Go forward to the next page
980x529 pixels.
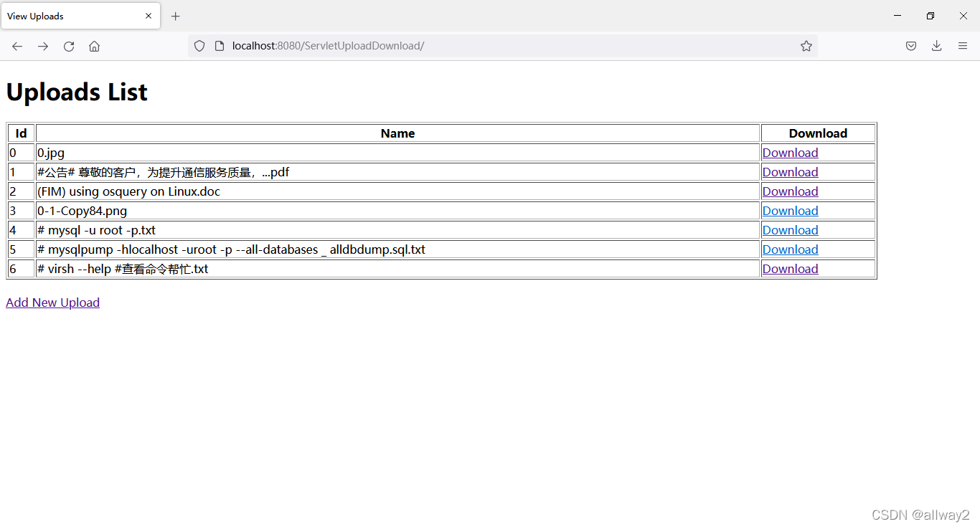[43, 46]
